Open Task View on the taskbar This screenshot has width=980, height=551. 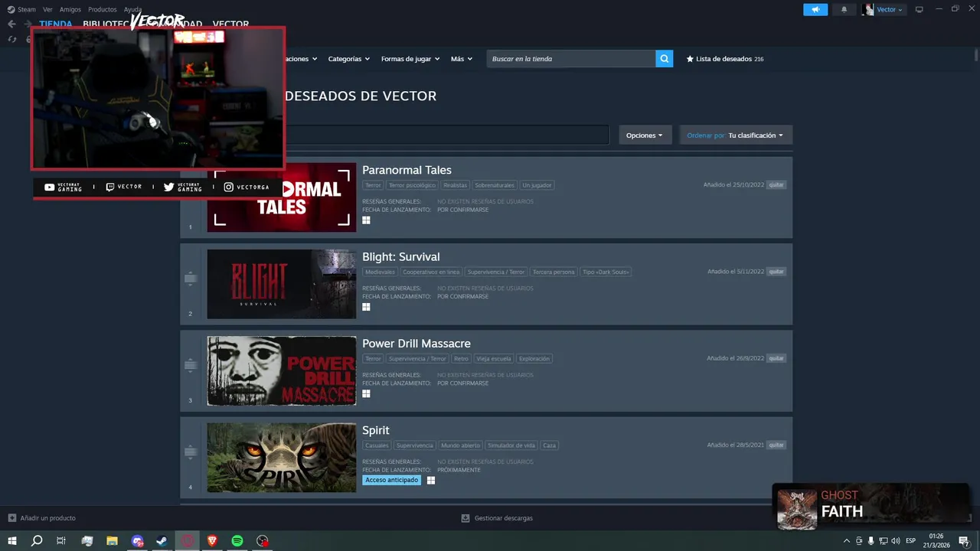61,541
